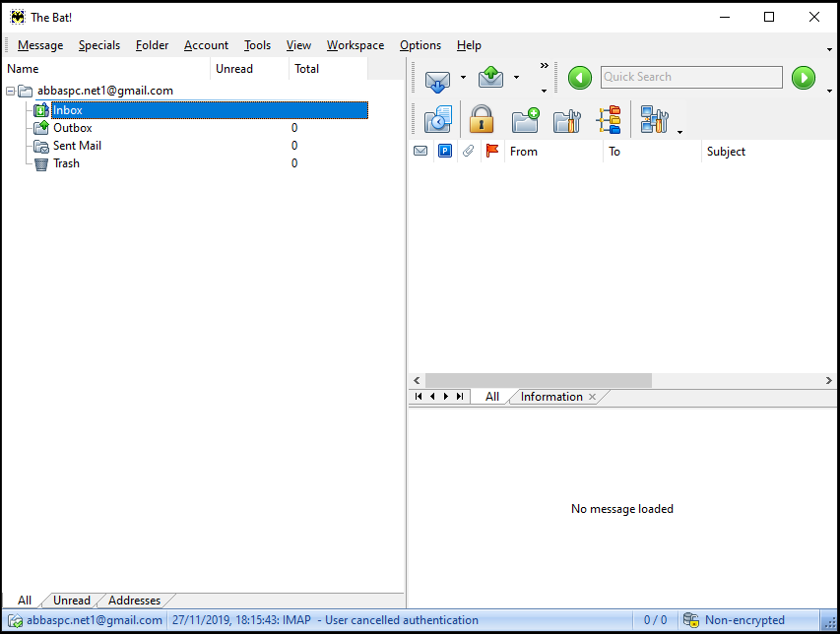Open the Get New Mail dropdown arrow
The height and width of the screenshot is (634, 840).
(464, 77)
